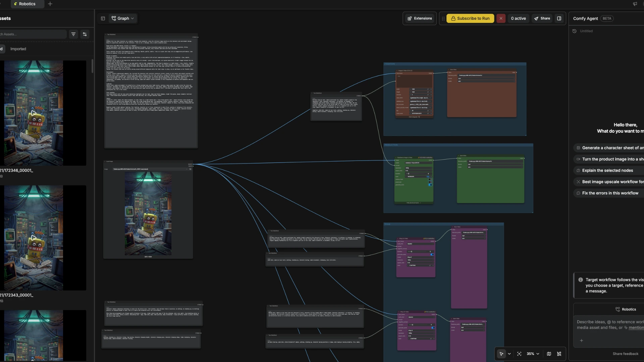
Task: Open the asset view settings sliders icon
Action: pos(85,34)
